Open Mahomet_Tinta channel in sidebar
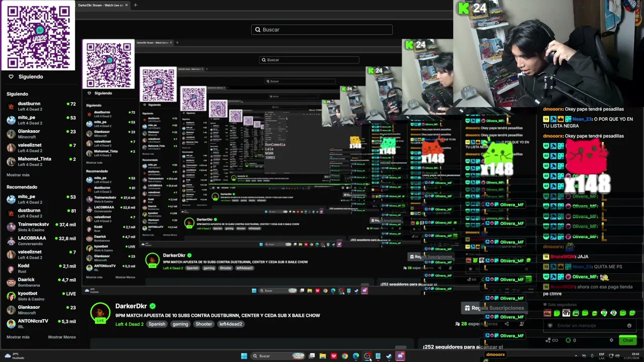This screenshot has height=362, width=644. (40, 161)
